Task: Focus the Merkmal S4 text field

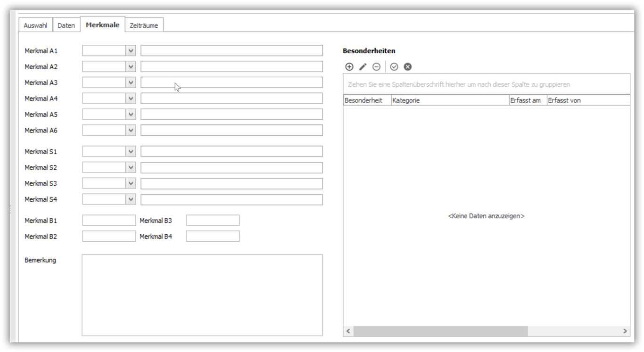Action: coord(231,199)
